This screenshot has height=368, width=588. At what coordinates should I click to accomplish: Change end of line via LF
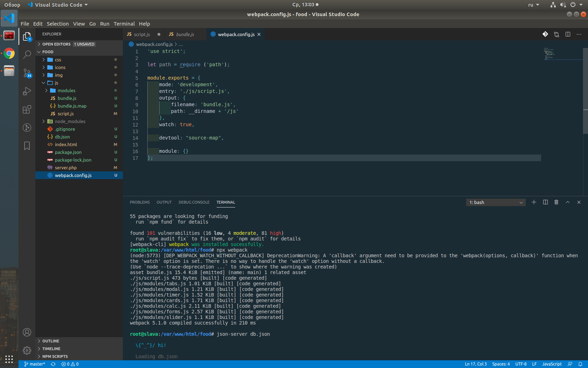click(x=534, y=364)
